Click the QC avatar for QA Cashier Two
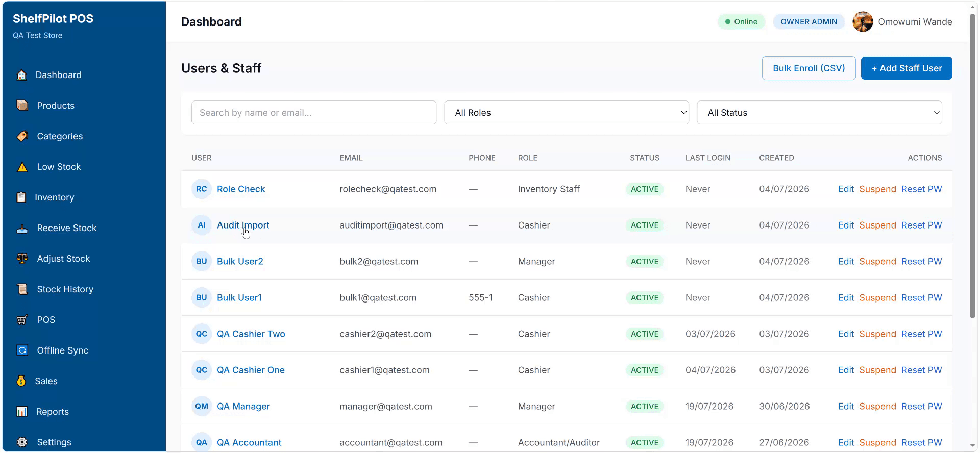 click(202, 334)
